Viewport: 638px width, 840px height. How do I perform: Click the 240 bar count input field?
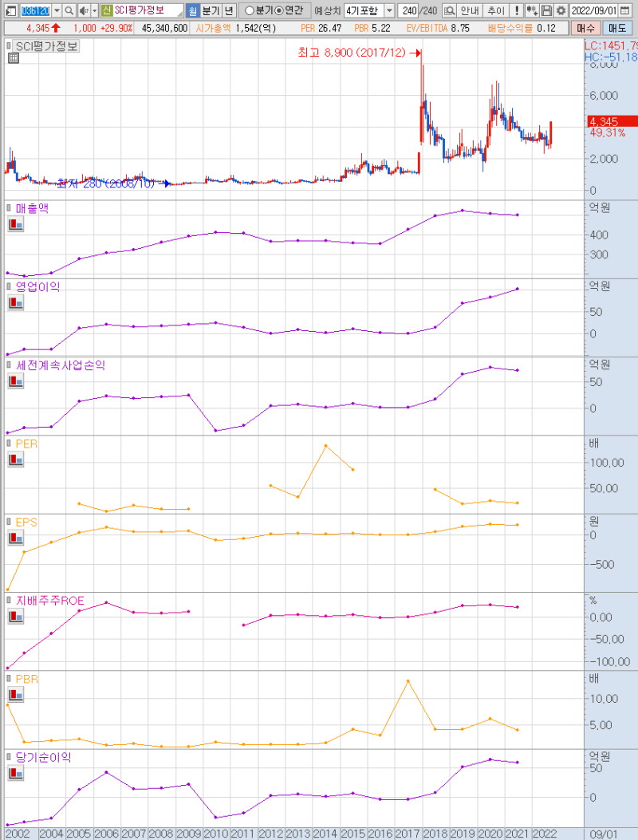[409, 10]
